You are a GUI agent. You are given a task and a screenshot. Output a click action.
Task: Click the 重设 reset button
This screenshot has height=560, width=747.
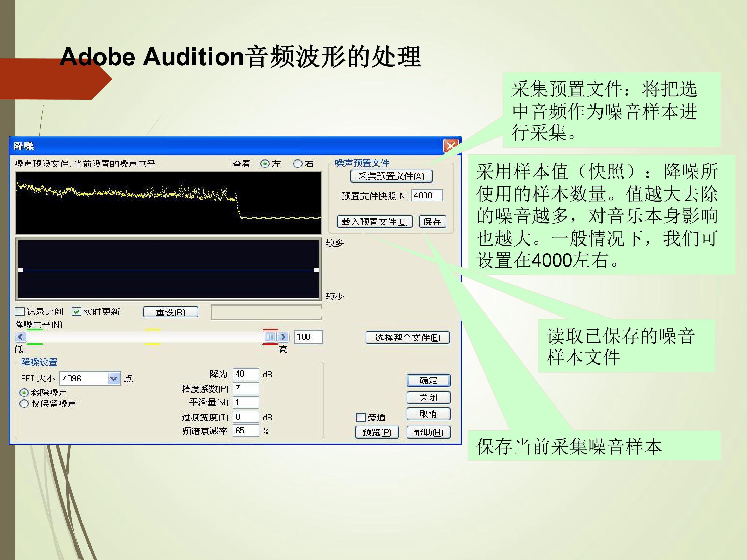(x=171, y=312)
